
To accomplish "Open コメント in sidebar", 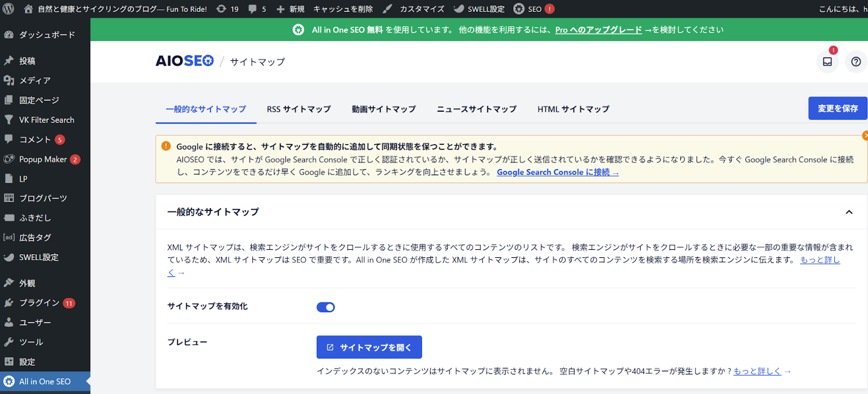I will (x=45, y=139).
